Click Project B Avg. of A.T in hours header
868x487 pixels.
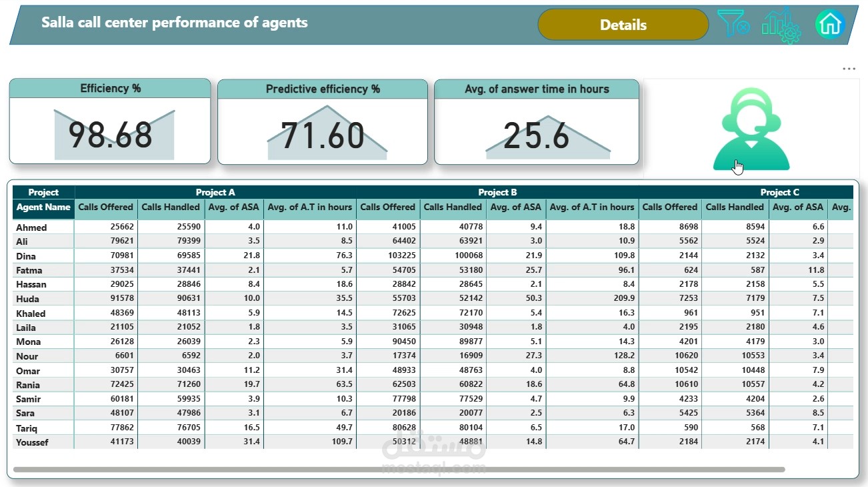[592, 207]
